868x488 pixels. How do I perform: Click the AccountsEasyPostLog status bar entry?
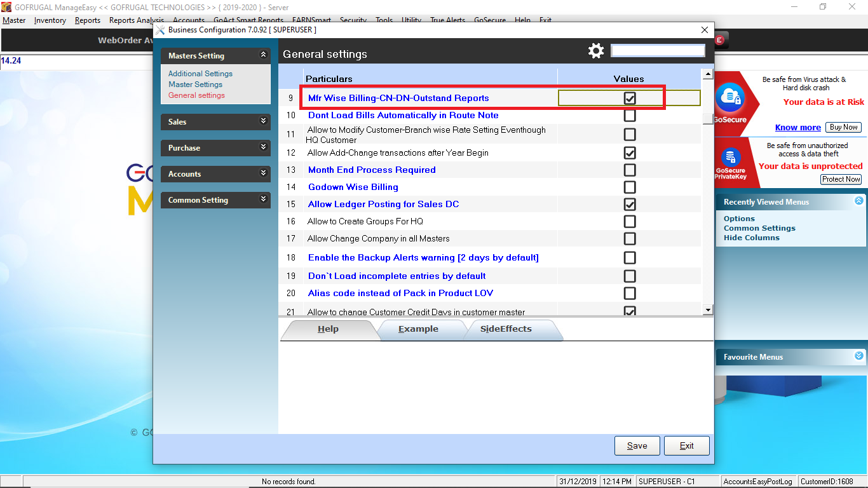coord(758,482)
